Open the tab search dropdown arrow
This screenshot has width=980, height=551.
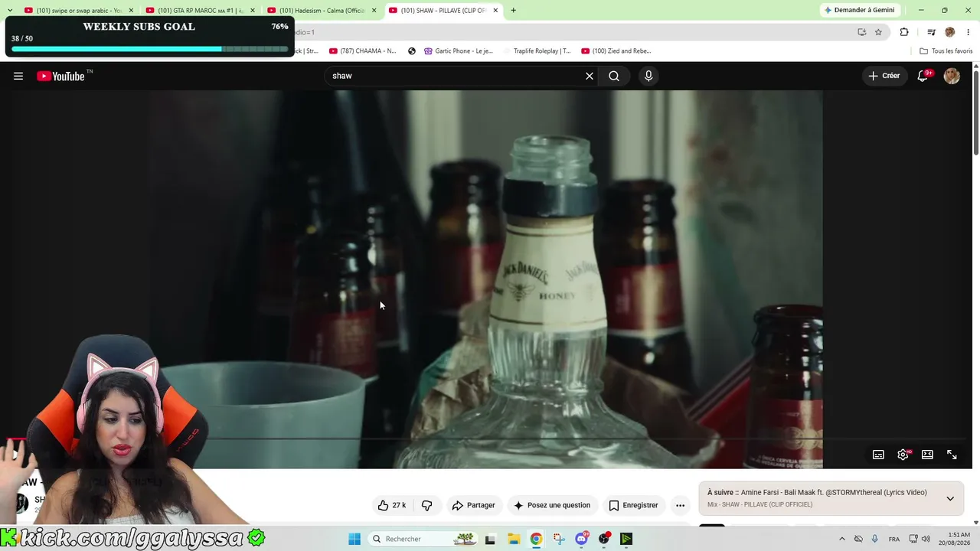[x=9, y=10]
